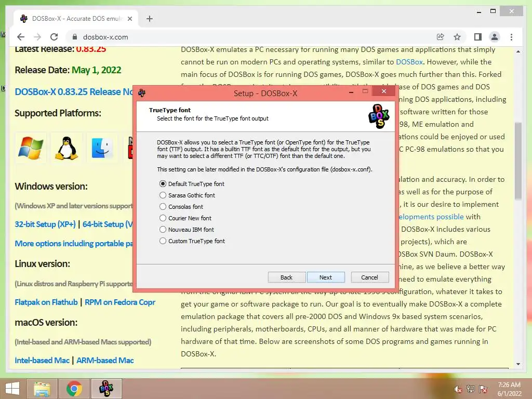Select the DOSBox-X browser tab
The image size is (532, 399).
[x=76, y=19]
